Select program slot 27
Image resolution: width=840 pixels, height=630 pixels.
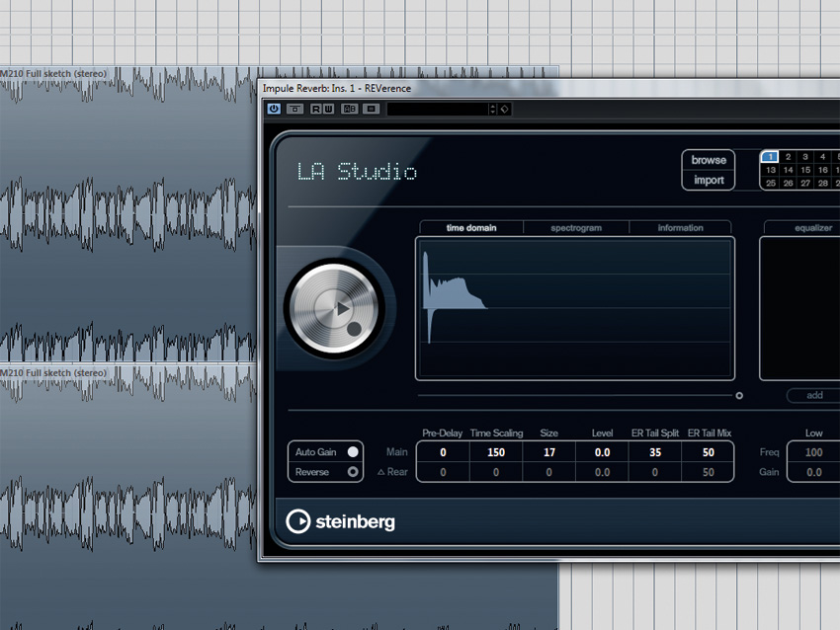click(805, 183)
